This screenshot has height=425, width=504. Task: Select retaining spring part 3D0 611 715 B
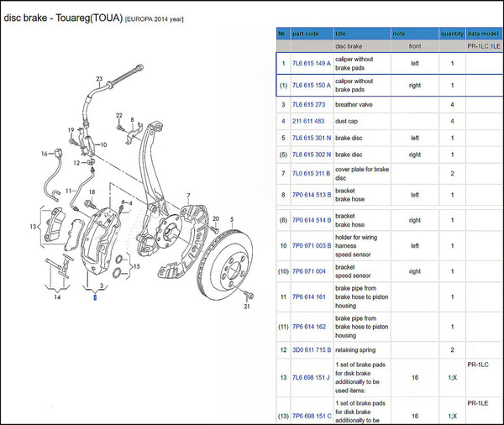(x=311, y=349)
